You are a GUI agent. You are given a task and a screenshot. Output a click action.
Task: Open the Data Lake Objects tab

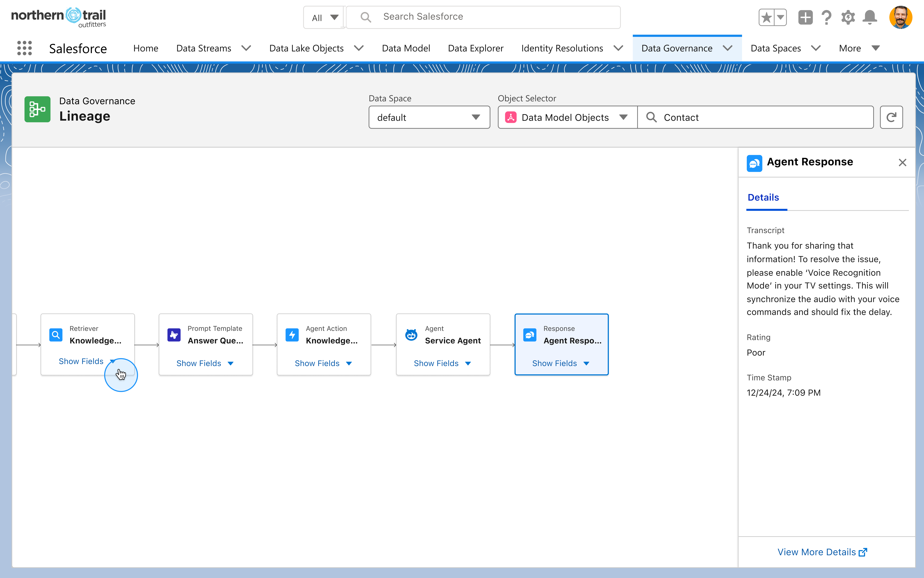[306, 48]
